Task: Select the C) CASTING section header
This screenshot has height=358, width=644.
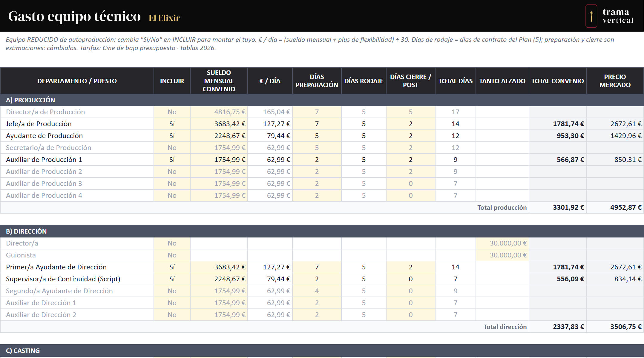Action: pos(322,351)
